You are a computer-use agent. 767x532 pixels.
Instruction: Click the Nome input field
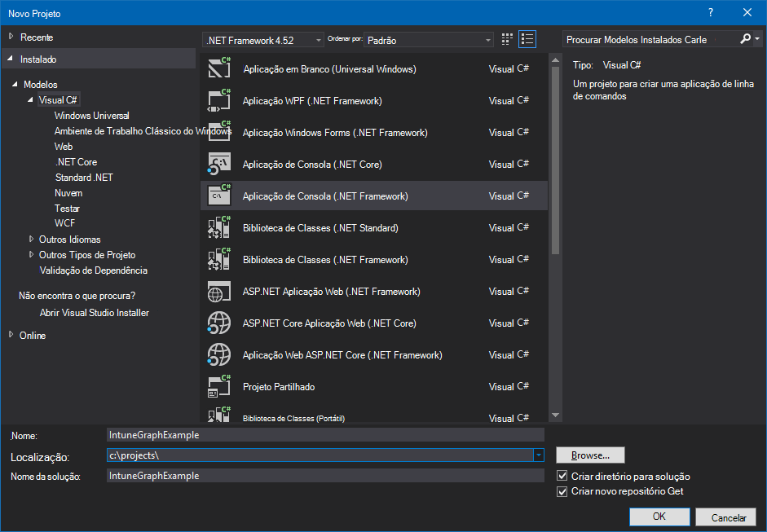325,435
